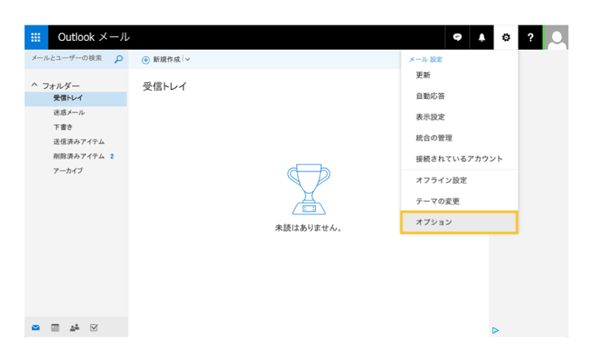Click the new message plus icon
Screen dimensions: 593x364
point(146,60)
